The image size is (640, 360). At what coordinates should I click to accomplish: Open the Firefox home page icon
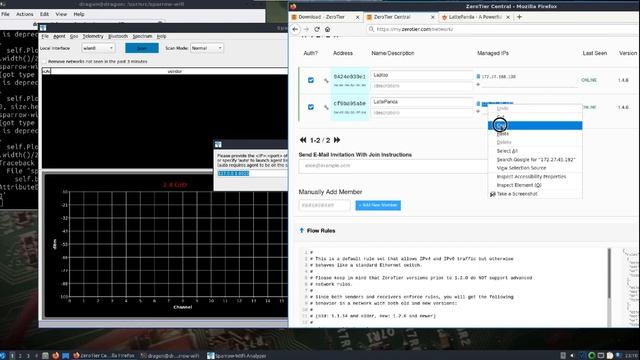327,29
